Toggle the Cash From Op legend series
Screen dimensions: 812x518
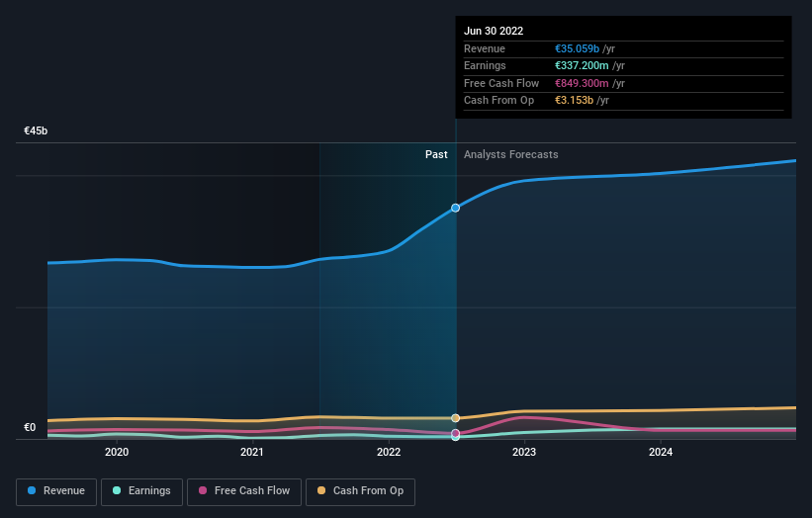pyautogui.click(x=360, y=491)
